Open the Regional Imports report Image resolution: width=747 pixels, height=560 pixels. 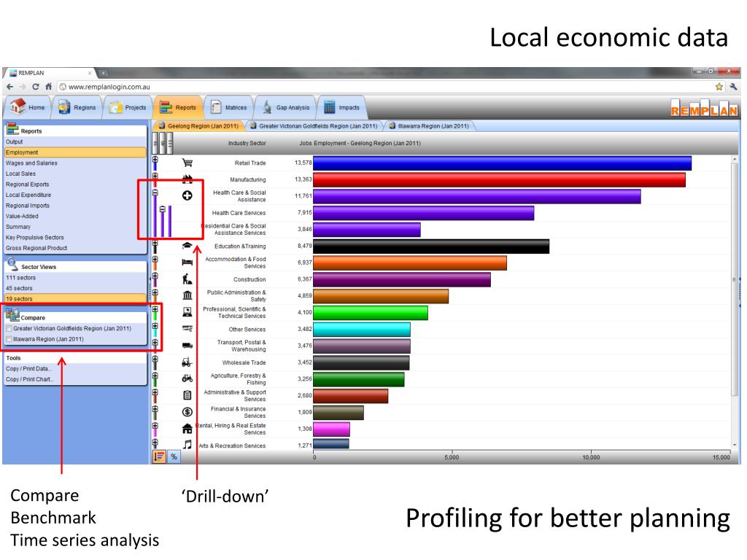coord(75,206)
